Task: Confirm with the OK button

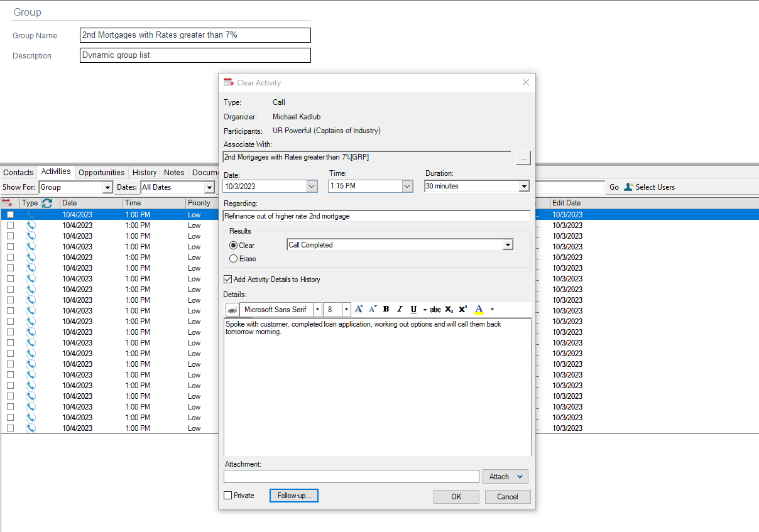Action: [x=456, y=497]
